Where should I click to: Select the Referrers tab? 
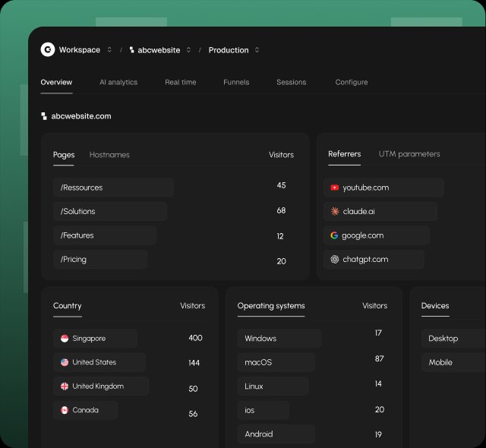[344, 154]
